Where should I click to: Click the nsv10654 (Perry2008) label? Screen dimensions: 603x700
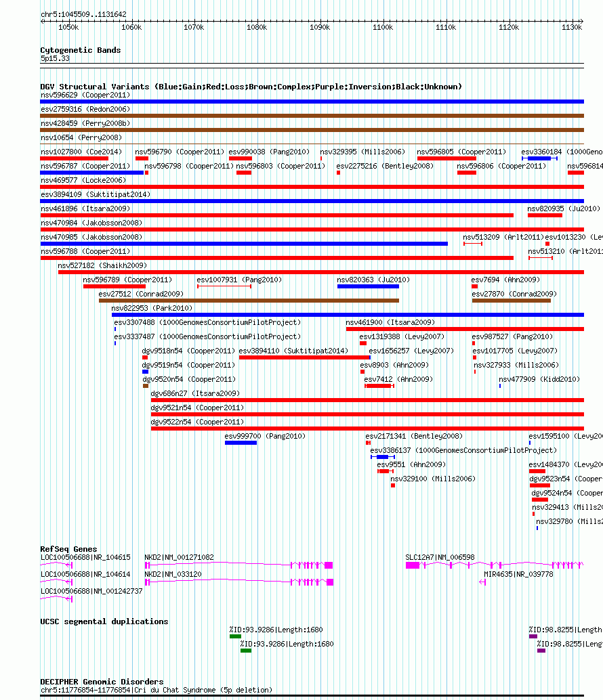click(x=81, y=137)
